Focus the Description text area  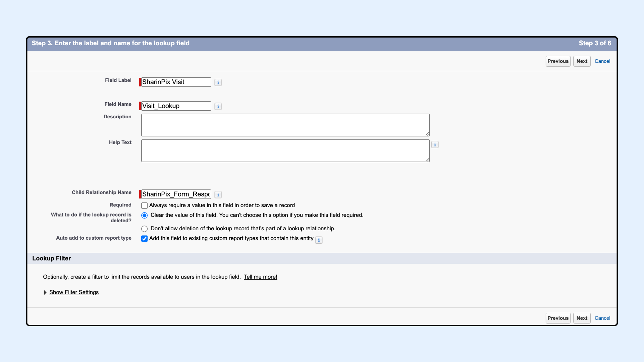pyautogui.click(x=285, y=125)
